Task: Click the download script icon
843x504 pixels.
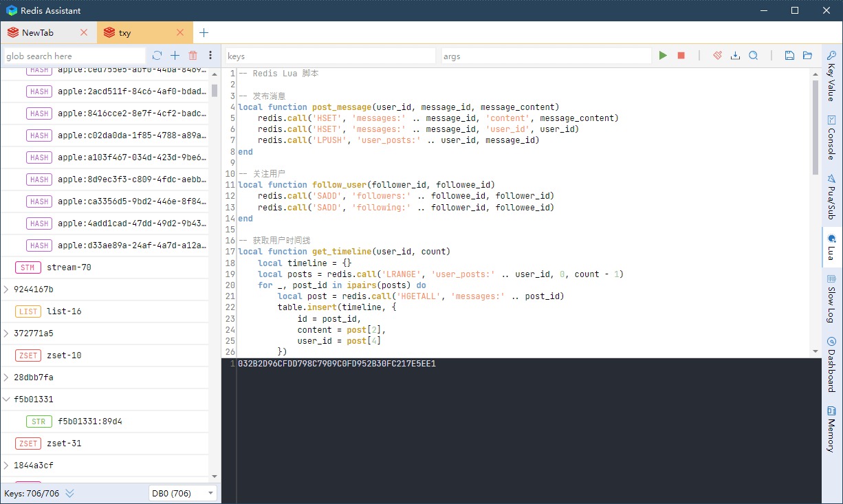Action: pyautogui.click(x=735, y=55)
